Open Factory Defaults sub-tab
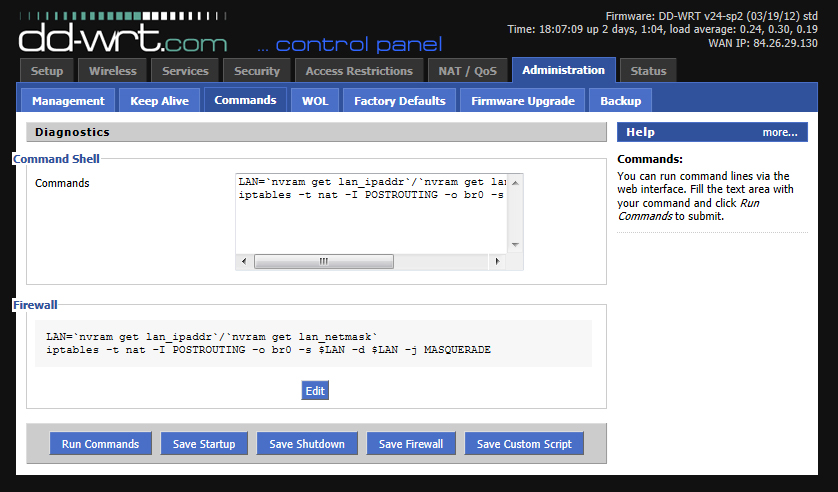 pyautogui.click(x=400, y=101)
